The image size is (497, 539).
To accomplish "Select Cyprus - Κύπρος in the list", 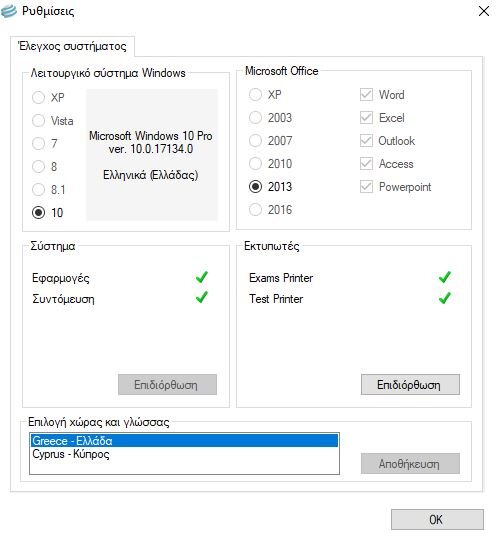I will [x=185, y=454].
